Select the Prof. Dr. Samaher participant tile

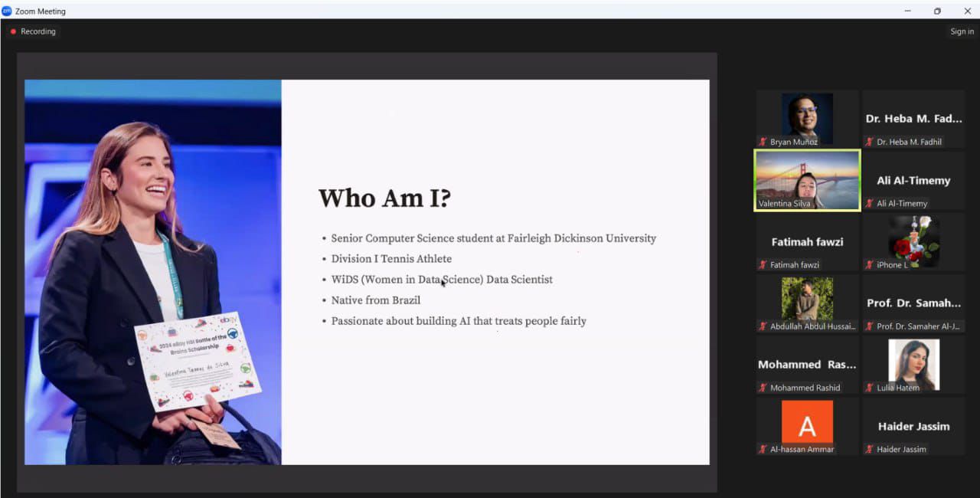[913, 303]
